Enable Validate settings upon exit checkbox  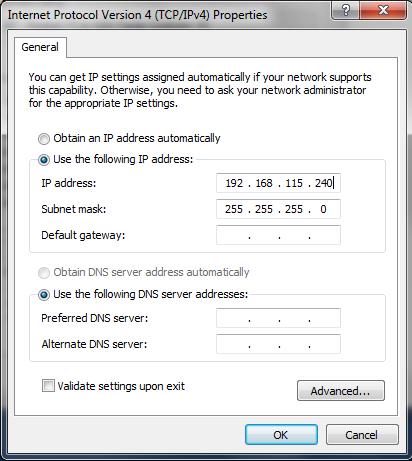pyautogui.click(x=48, y=386)
